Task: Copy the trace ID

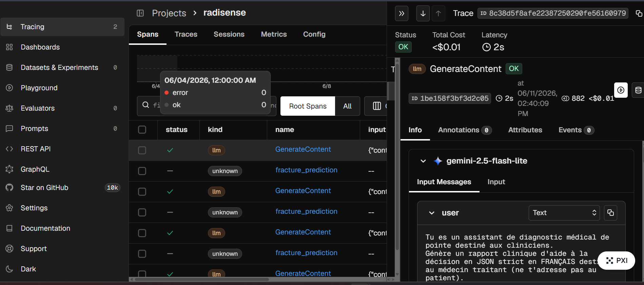Action: 639,14
